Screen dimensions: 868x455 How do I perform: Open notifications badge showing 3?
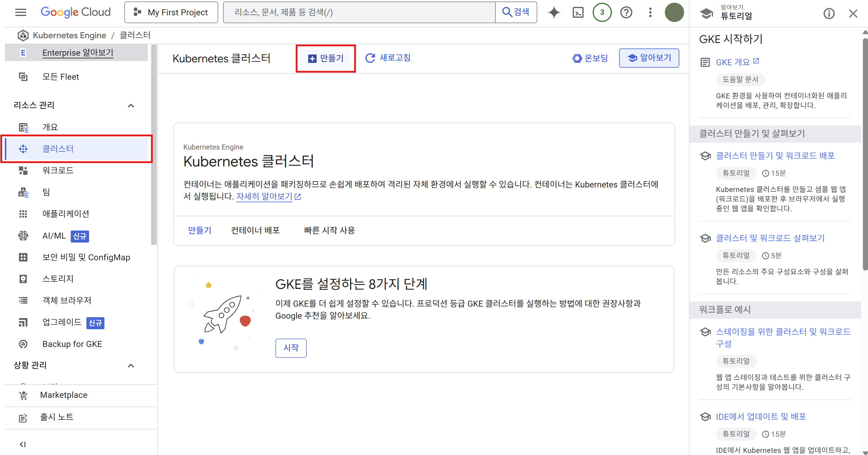point(602,12)
